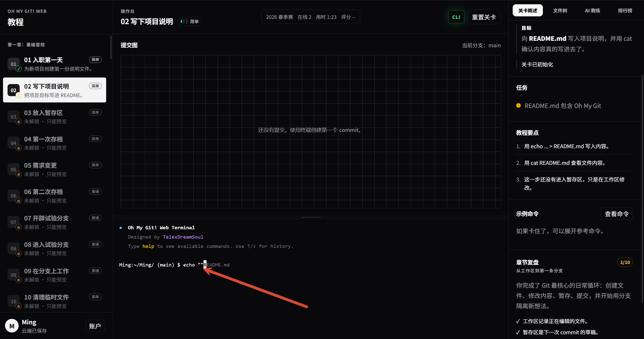Screen dimensions: 644x339
Task: Click the 云端已保存 save status text
Action: pos(34,331)
